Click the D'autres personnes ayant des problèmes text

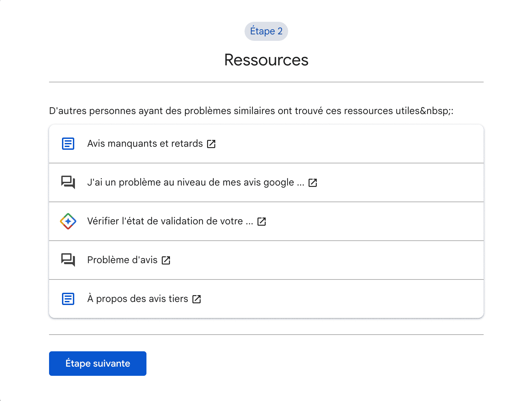251,111
